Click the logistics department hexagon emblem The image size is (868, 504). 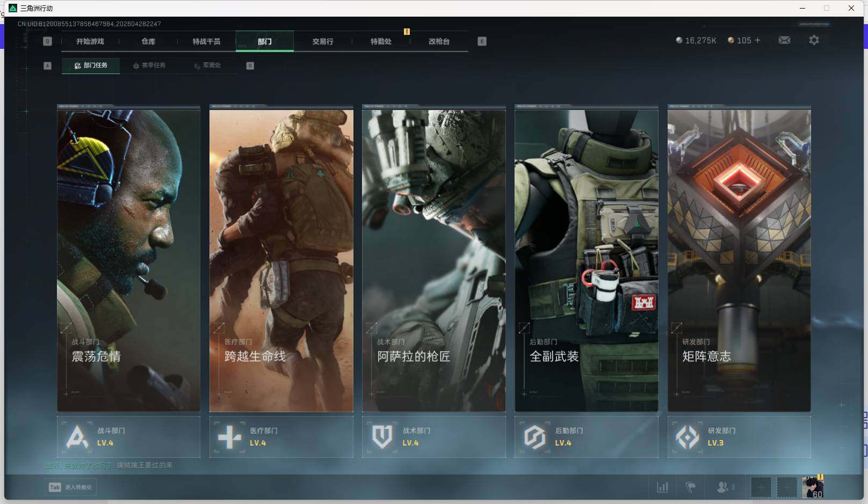535,437
